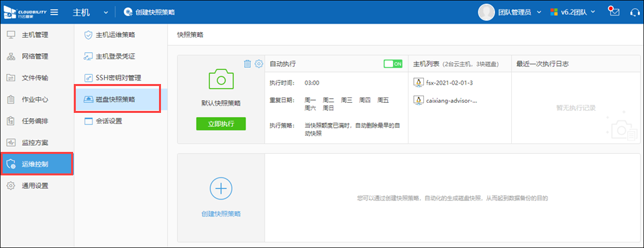This screenshot has height=248, width=644.
Task: Click the hamburger menu icon beside logo
Action: 54,12
